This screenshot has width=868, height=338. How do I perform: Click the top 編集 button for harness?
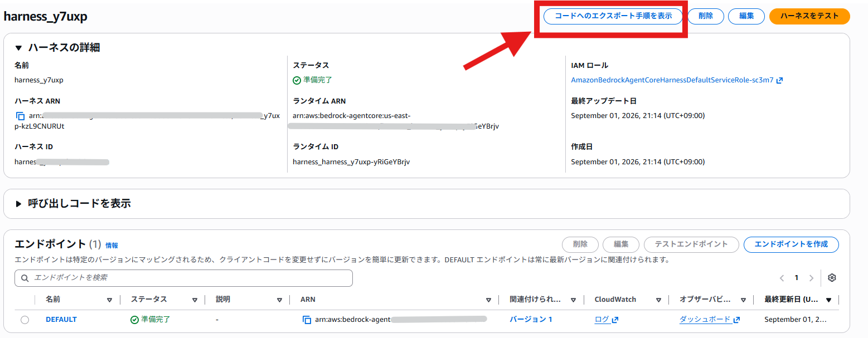click(x=746, y=16)
